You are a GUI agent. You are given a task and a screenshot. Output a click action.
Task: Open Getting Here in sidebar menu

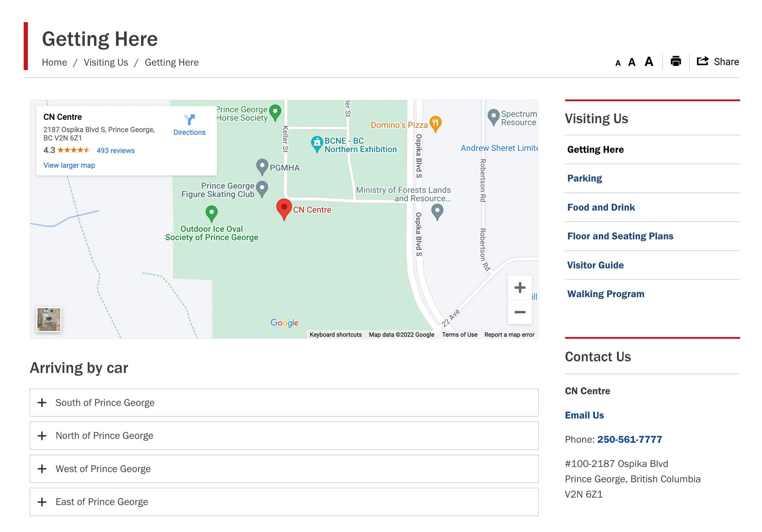[x=595, y=149]
